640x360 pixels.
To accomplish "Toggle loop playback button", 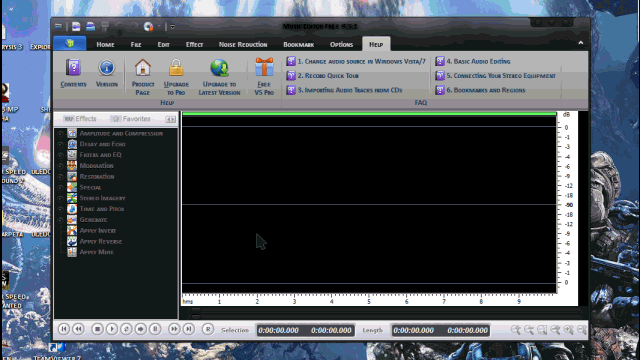I will coord(126,329).
